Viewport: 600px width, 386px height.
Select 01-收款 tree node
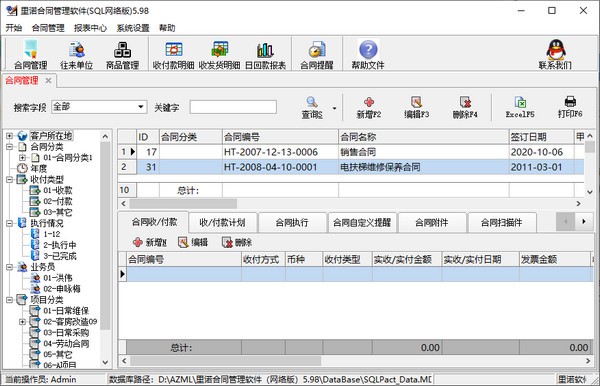pyautogui.click(x=57, y=190)
